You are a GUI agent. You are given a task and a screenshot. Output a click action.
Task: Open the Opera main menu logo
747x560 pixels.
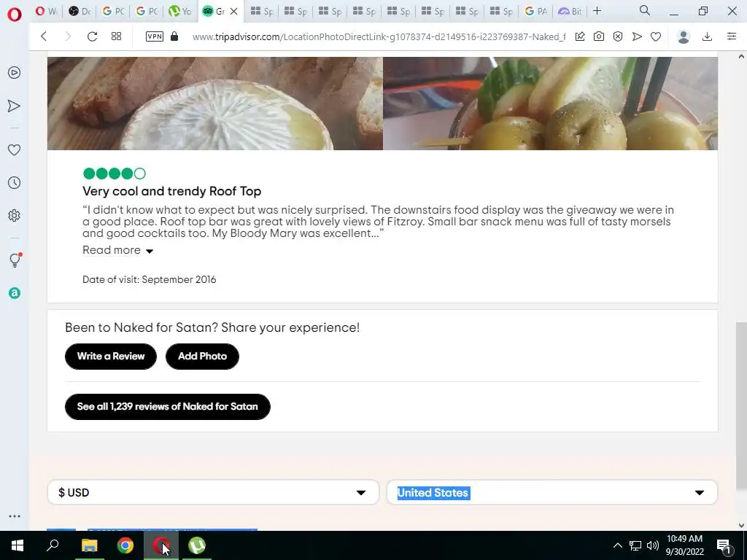click(15, 15)
